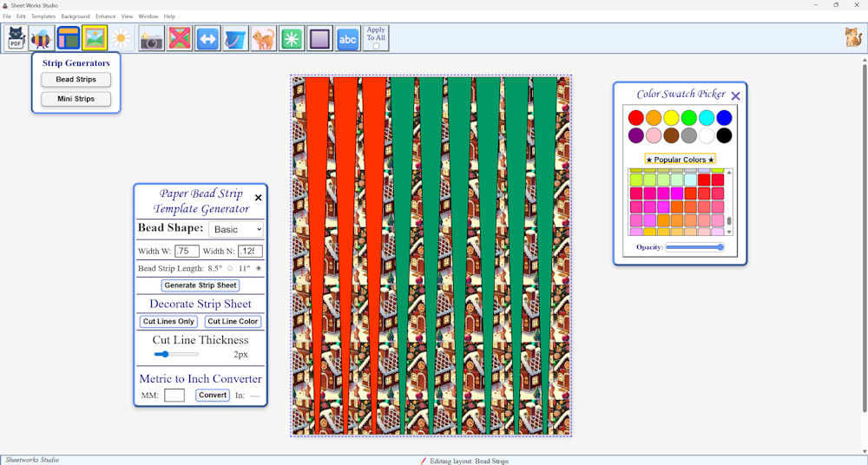Open the File menu
Image resolution: width=868 pixels, height=465 pixels.
[x=7, y=16]
